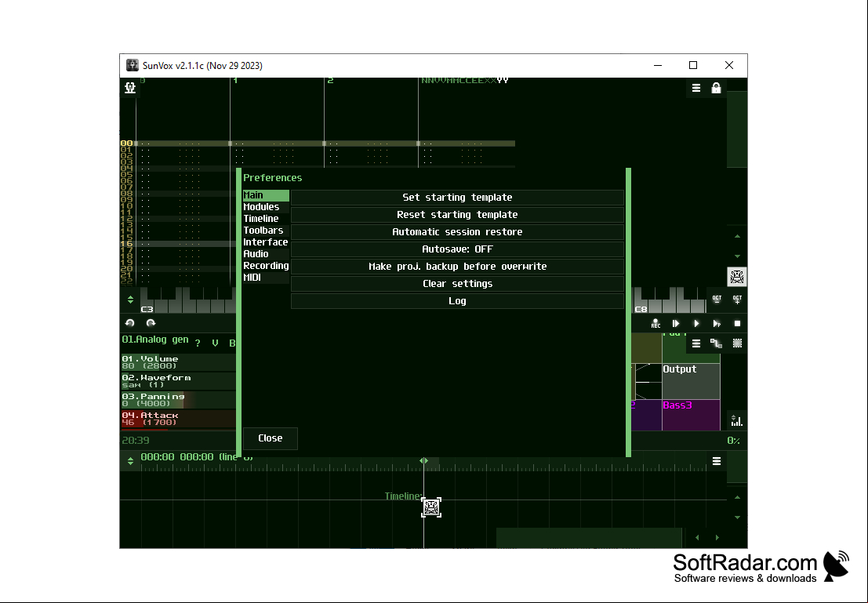Open the timeline hamburger menu
This screenshot has width=868, height=603.
(x=717, y=461)
